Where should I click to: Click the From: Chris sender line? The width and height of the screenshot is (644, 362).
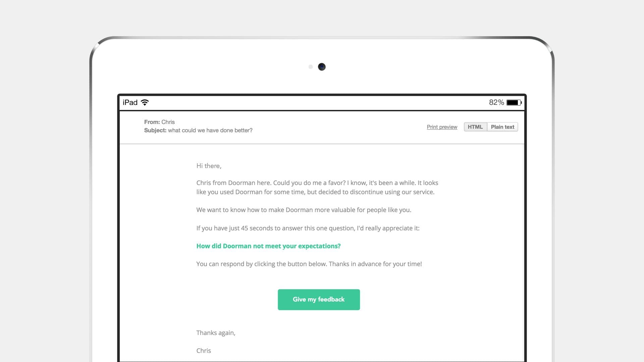(159, 122)
